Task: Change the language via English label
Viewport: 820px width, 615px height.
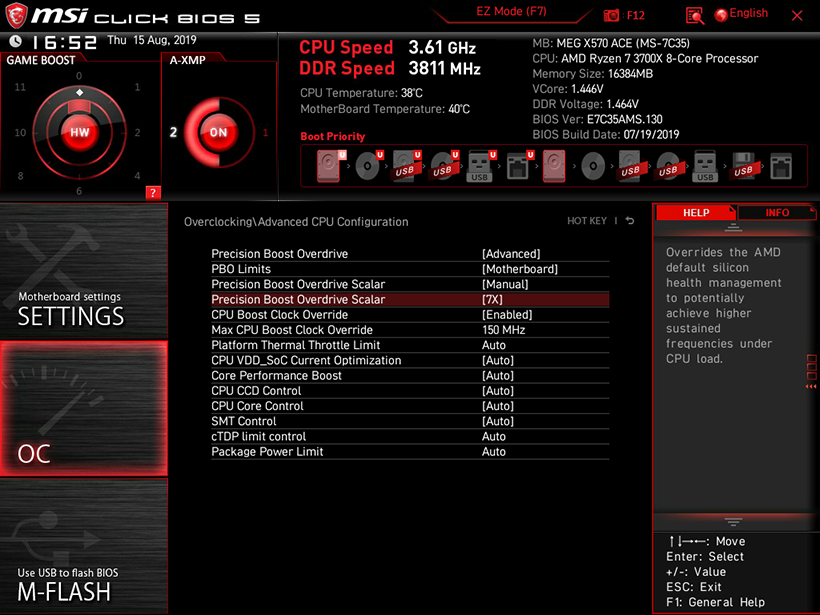Action: [x=748, y=13]
